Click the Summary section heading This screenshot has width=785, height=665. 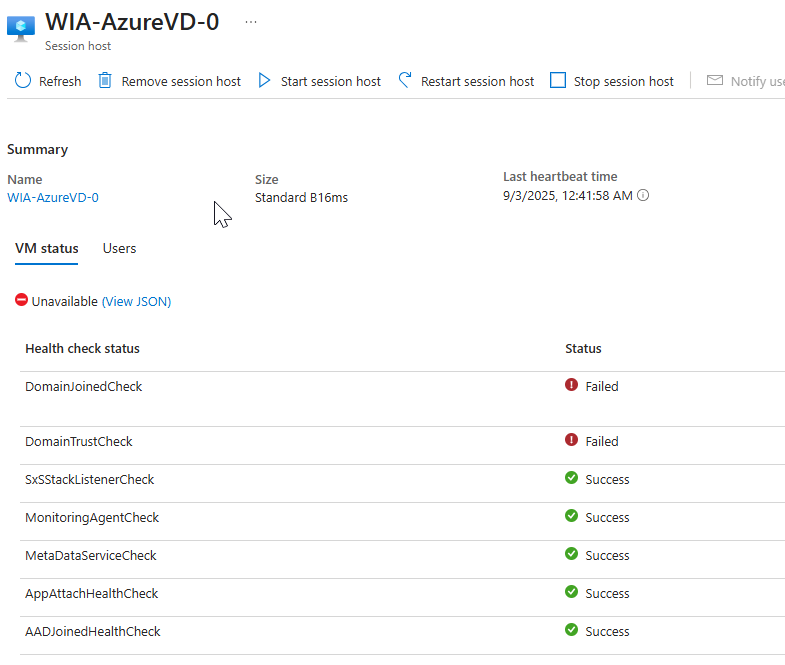38,150
